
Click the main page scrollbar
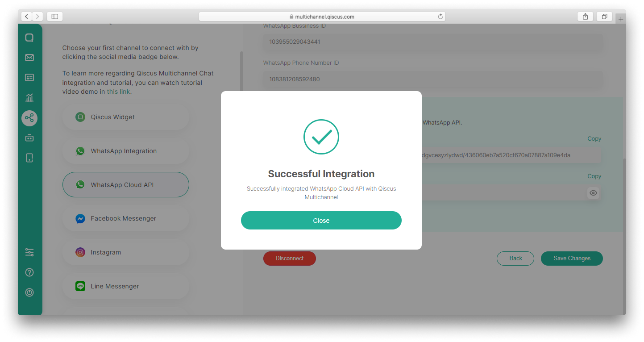point(624,236)
